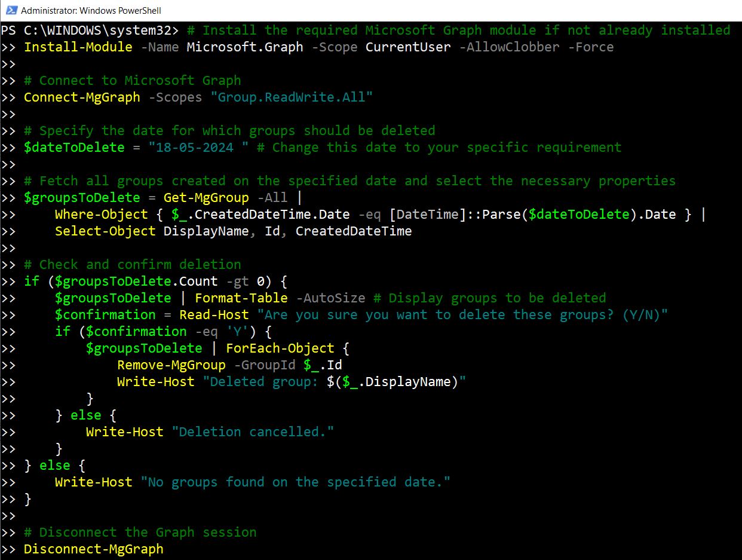Click the Get-MgGroup command text

206,197
